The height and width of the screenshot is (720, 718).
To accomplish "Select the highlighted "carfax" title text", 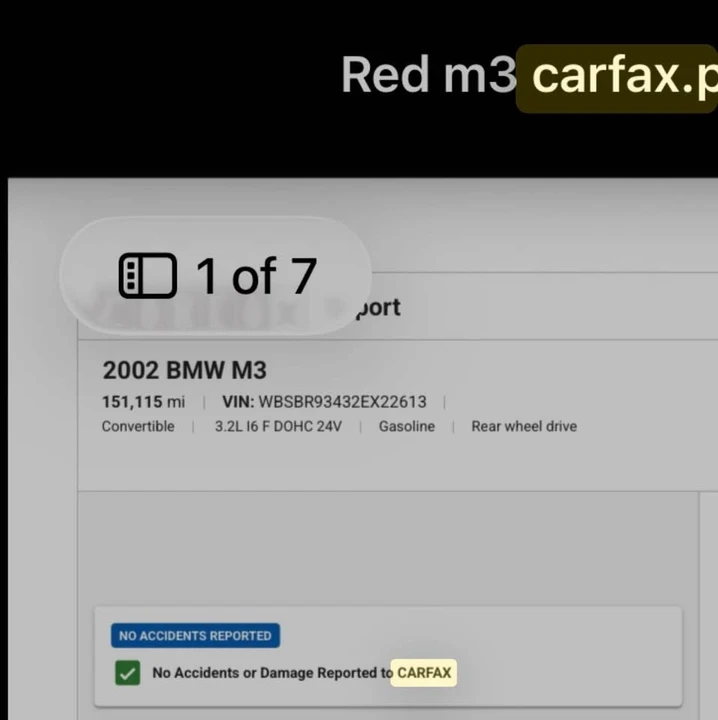I will point(617,79).
